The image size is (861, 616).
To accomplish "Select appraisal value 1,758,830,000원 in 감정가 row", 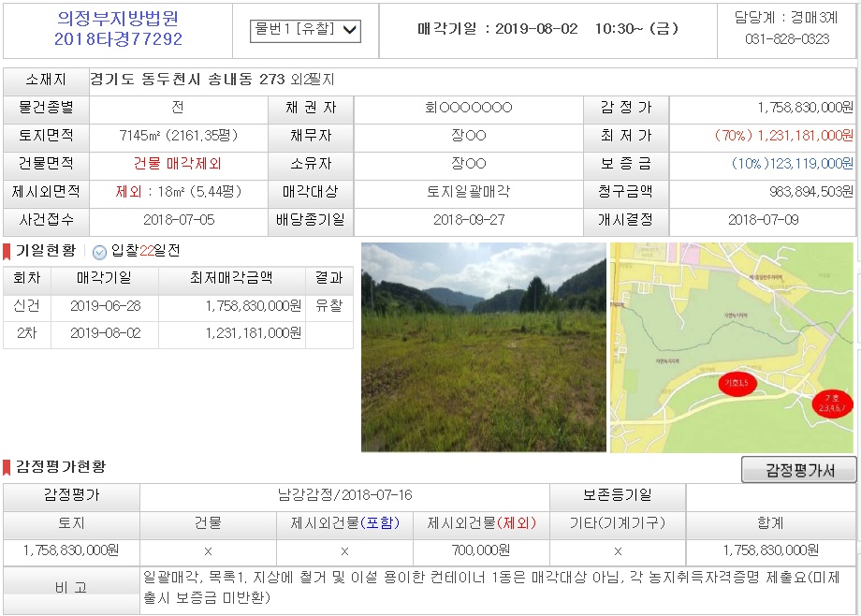I will click(806, 108).
